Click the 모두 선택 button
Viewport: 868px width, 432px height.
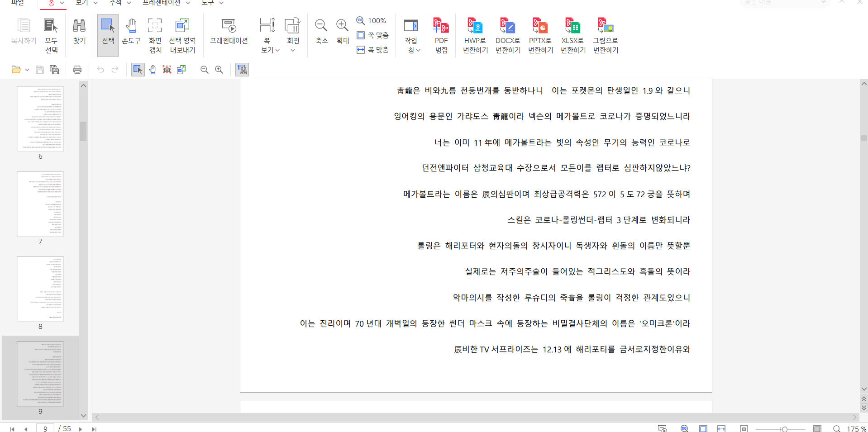[x=51, y=35]
